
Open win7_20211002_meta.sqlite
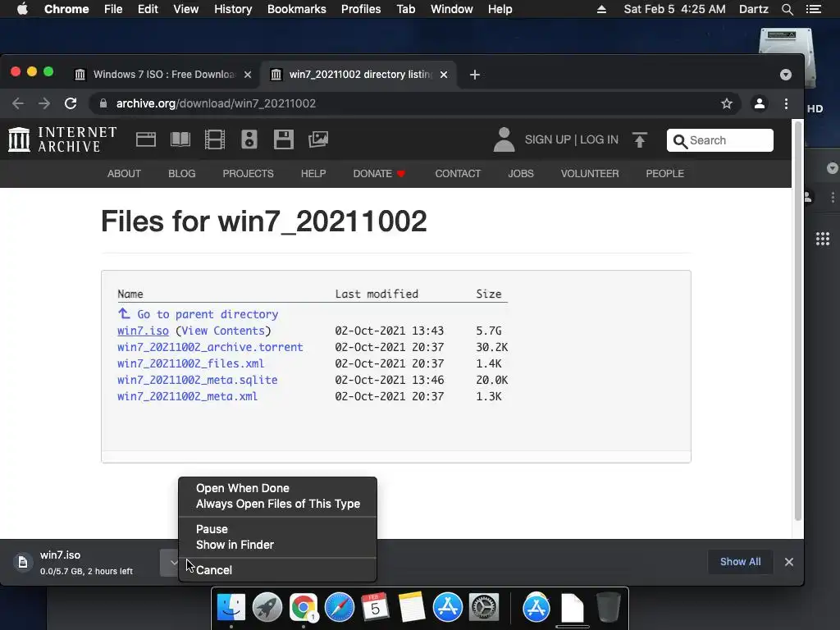click(x=197, y=380)
